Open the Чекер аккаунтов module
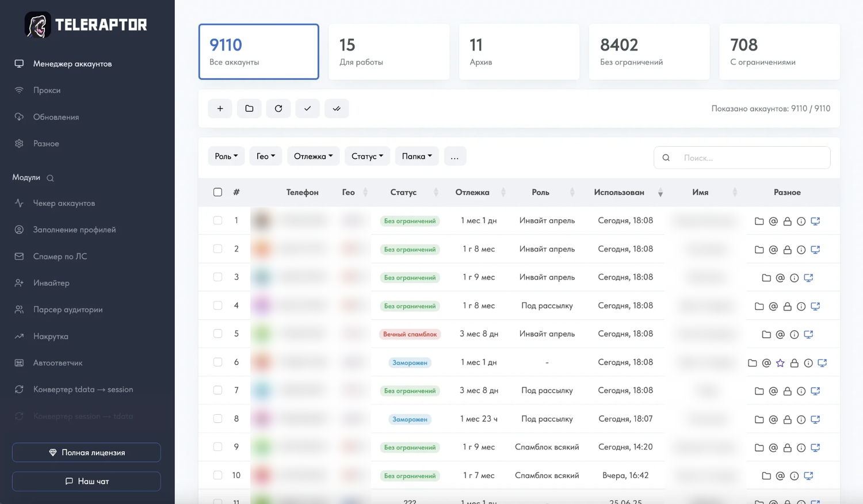 tap(64, 203)
